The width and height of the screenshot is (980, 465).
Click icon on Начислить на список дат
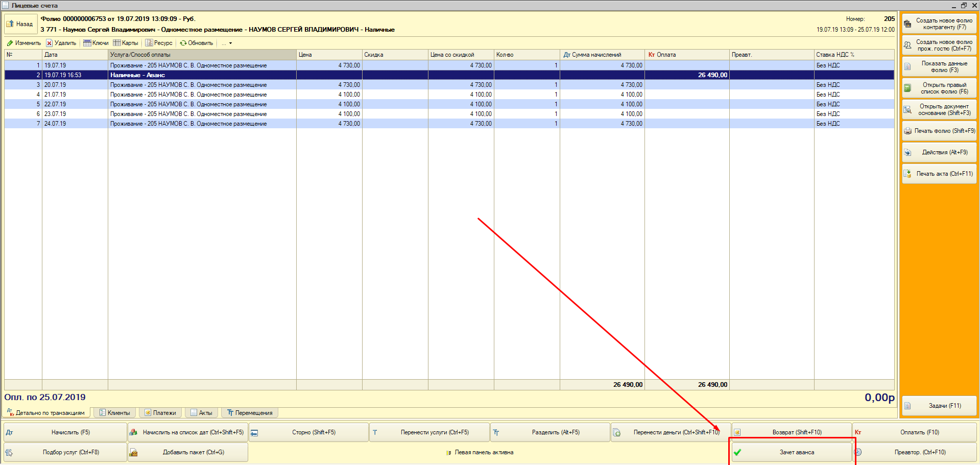tap(133, 432)
